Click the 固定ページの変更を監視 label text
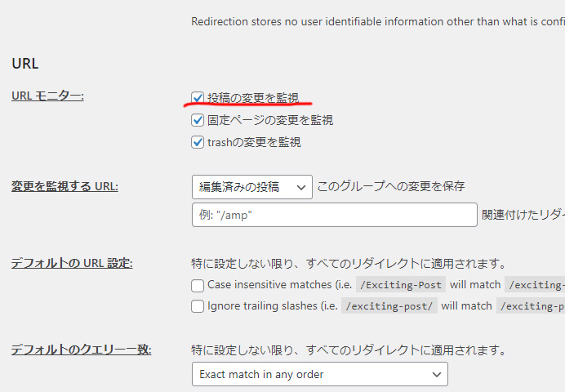Screen dimensions: 565x392 (x=270, y=120)
